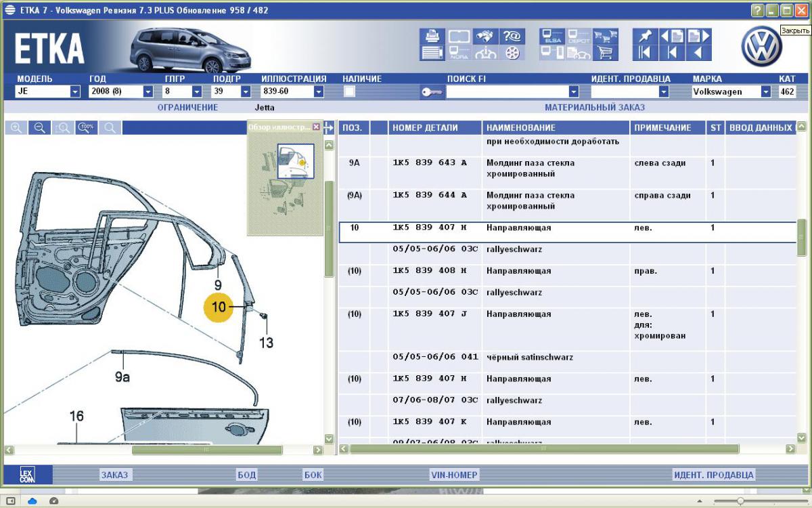Open the МАРКА Volkswagen dropdown
Screen dimensions: 812x508
coord(765,91)
